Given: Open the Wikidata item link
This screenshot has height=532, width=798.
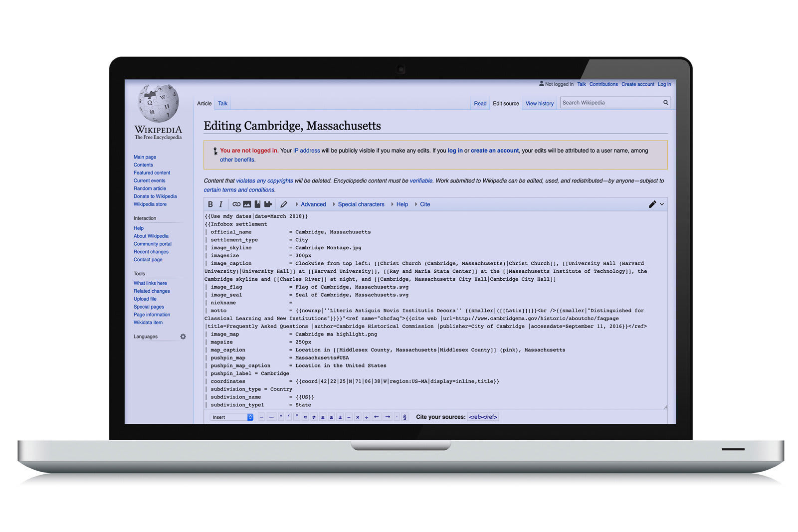Looking at the screenshot, I should click(148, 323).
